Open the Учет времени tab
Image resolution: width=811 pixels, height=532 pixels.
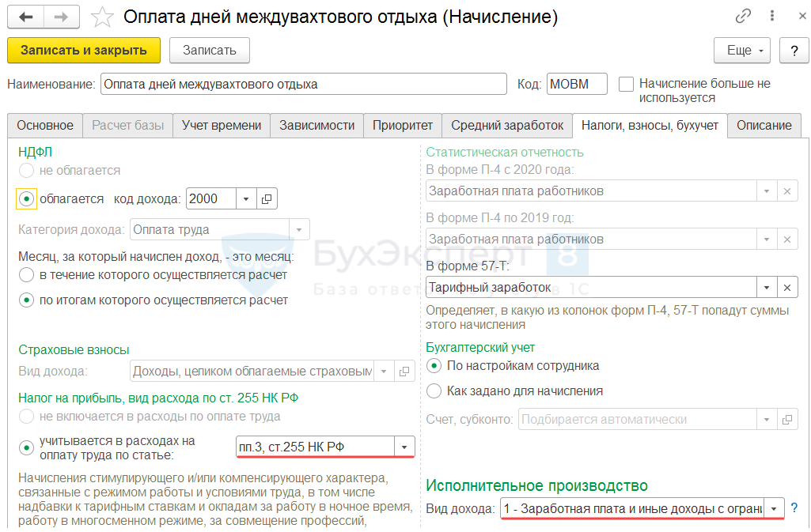(222, 125)
